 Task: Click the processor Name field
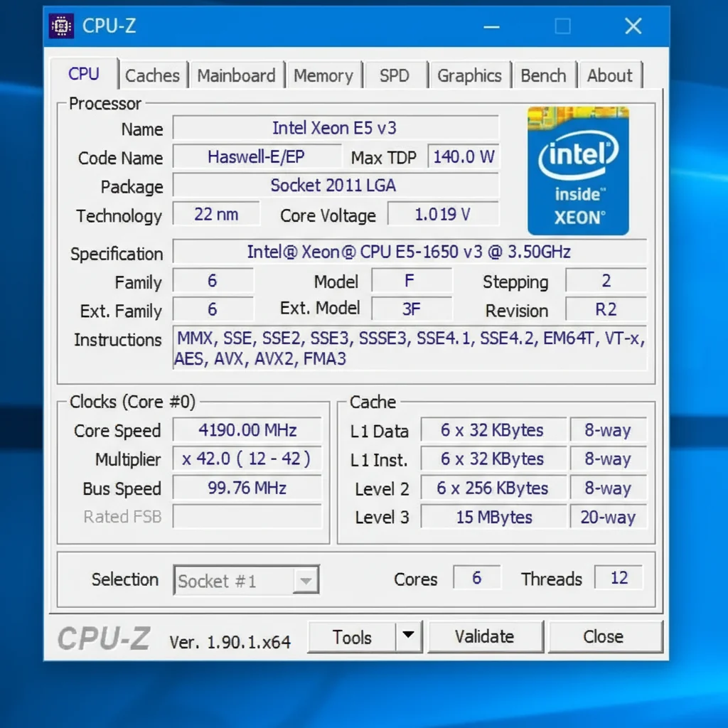tap(335, 129)
